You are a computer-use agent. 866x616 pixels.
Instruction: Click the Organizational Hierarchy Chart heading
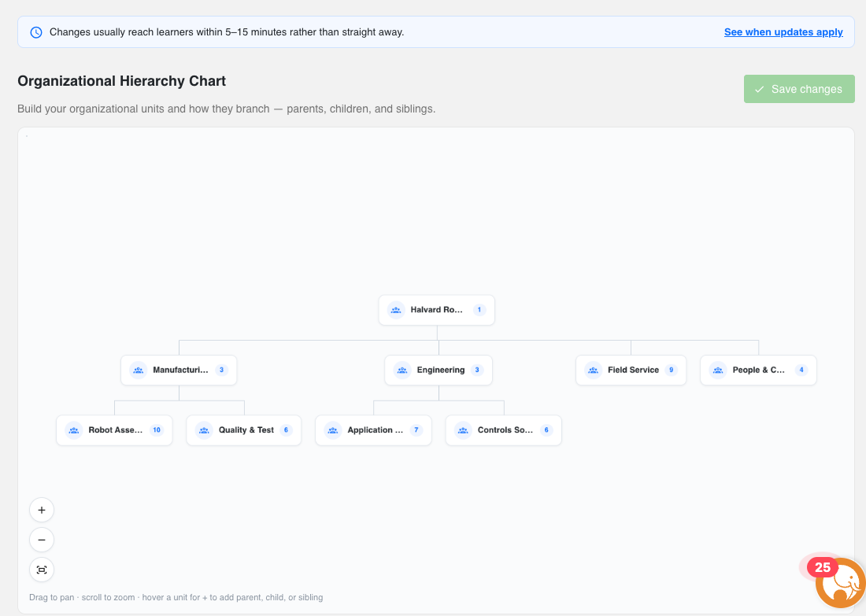[121, 81]
